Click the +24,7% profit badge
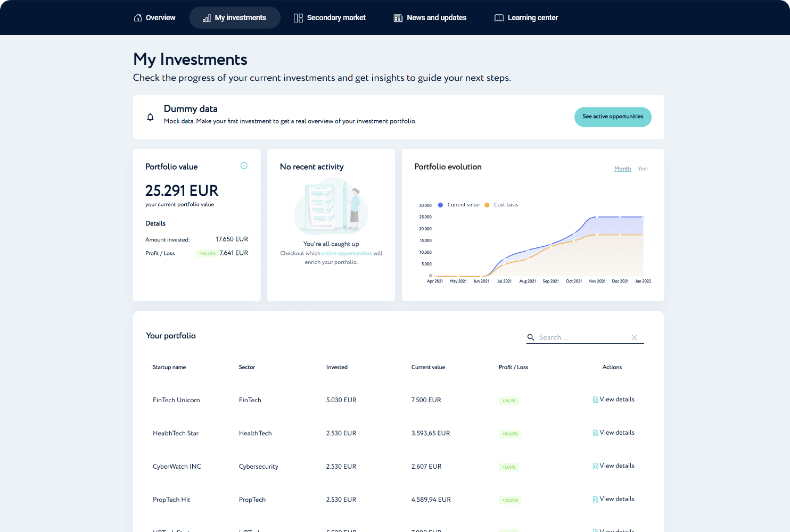790x532 pixels. point(509,401)
